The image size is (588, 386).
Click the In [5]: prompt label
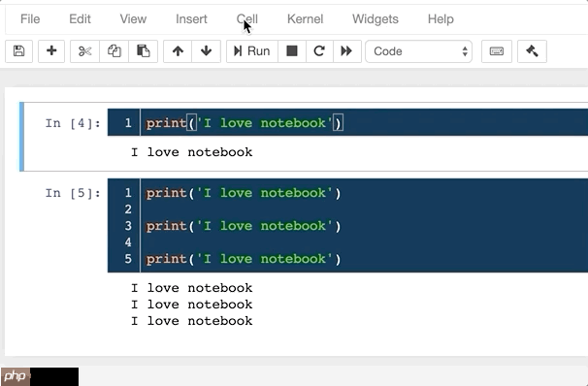(x=73, y=193)
